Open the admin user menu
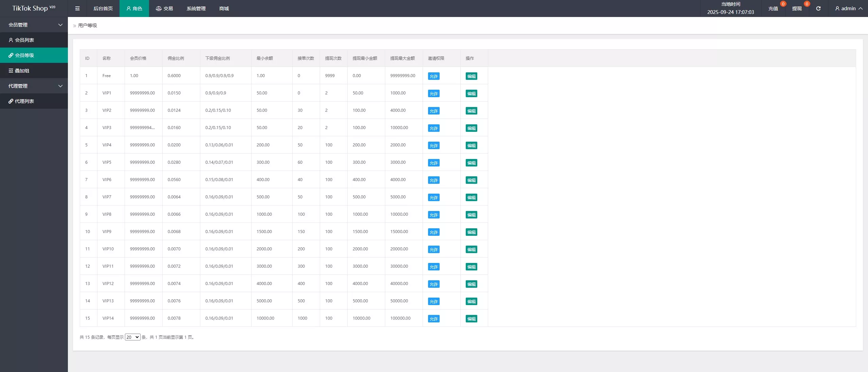868x372 pixels. pyautogui.click(x=849, y=8)
